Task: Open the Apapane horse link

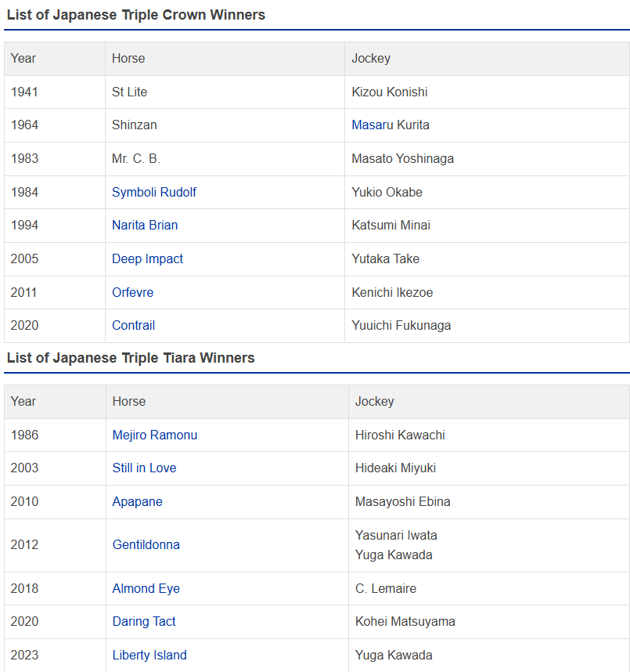Action: point(137,501)
